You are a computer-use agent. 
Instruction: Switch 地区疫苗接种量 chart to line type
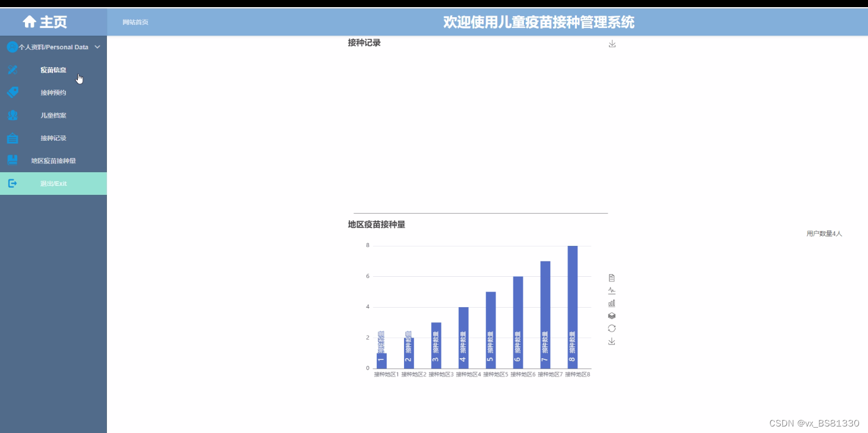click(x=612, y=290)
